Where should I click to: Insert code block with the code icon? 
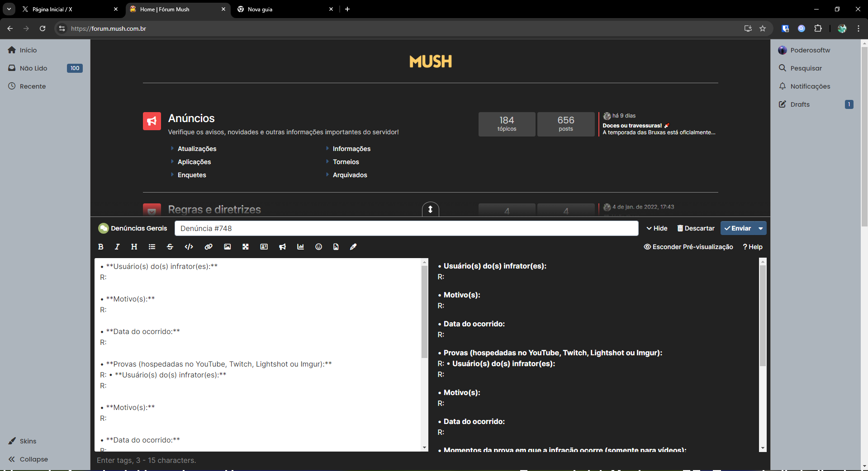pos(189,247)
